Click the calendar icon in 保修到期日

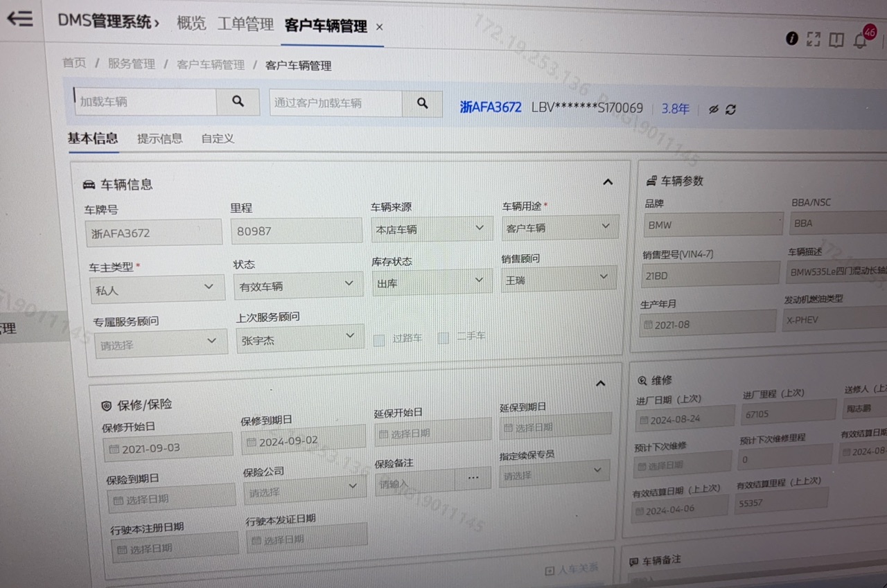click(x=252, y=442)
